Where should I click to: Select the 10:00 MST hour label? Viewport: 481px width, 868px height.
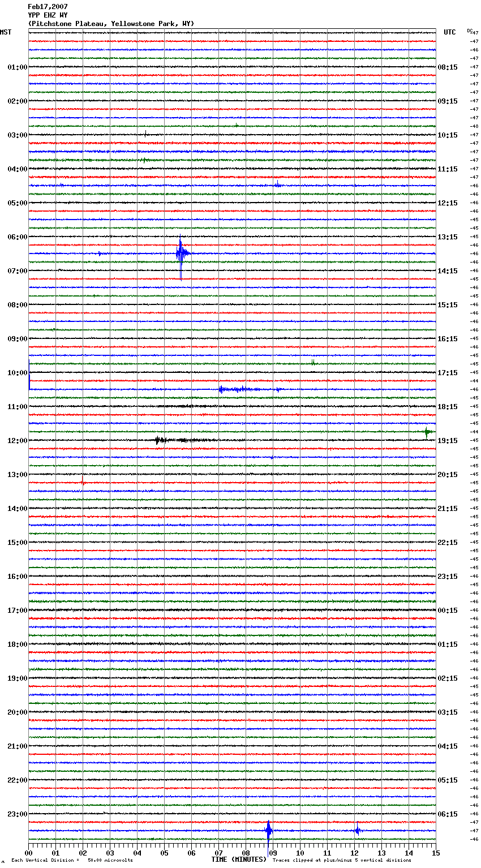[x=18, y=373]
